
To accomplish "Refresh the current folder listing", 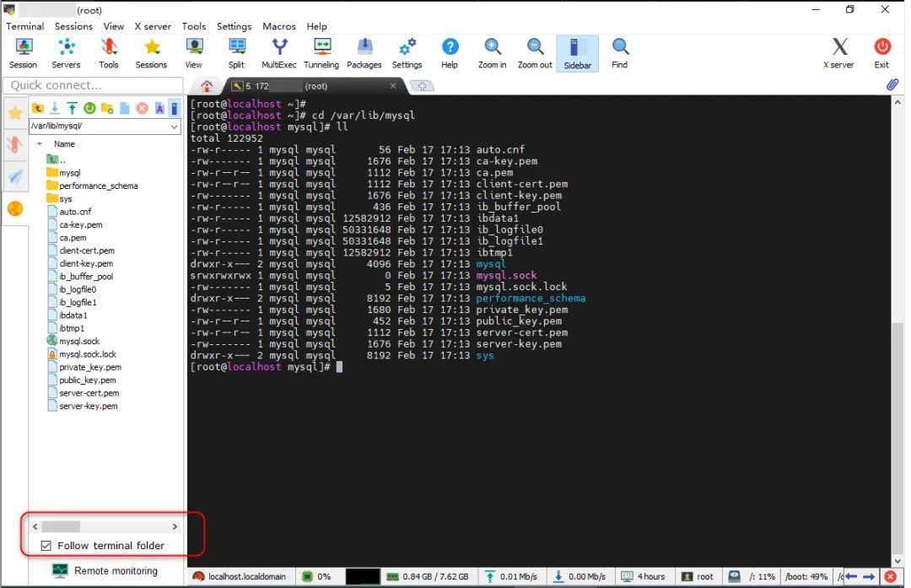I will point(89,108).
